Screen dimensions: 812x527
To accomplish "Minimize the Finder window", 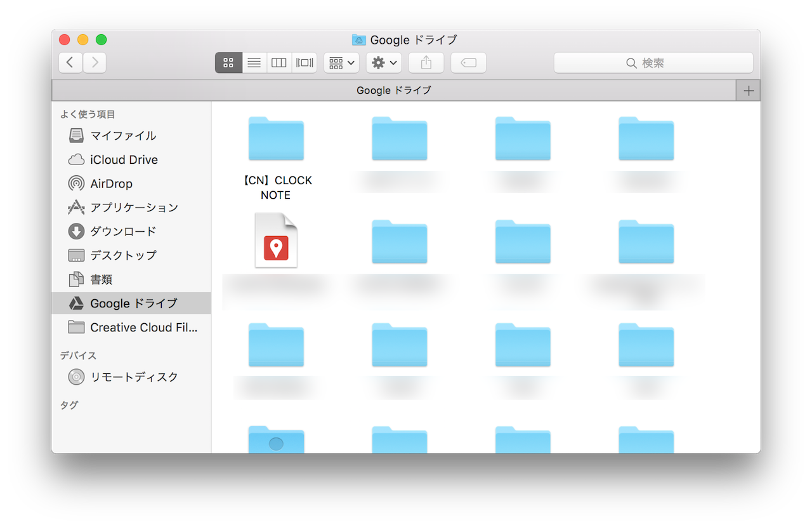I will [x=82, y=40].
